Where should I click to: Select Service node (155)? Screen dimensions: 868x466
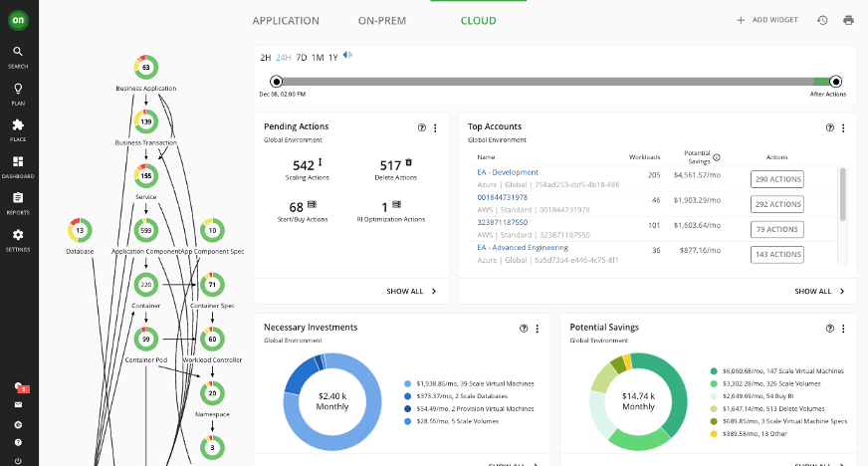pos(146,176)
